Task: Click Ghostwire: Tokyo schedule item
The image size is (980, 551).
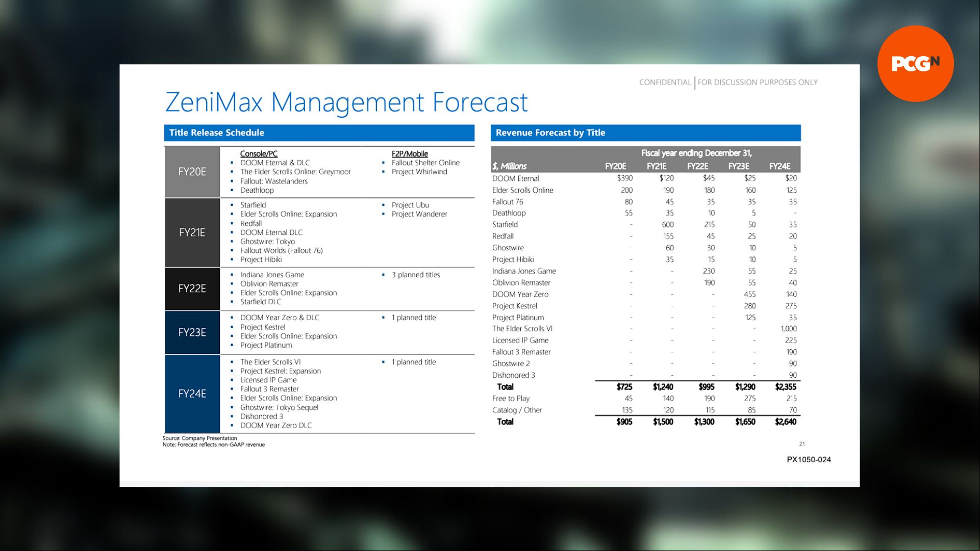Action: click(x=267, y=242)
